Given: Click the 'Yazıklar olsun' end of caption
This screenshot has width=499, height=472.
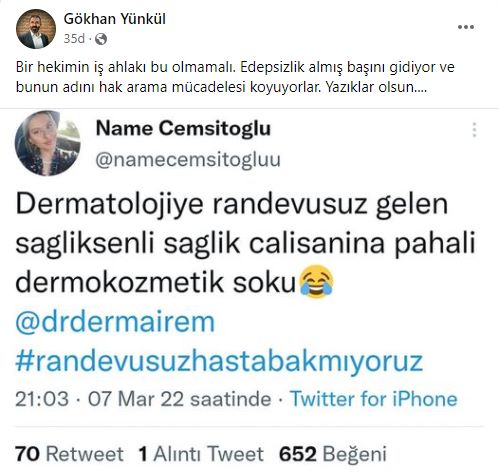Looking at the screenshot, I should 376,87.
